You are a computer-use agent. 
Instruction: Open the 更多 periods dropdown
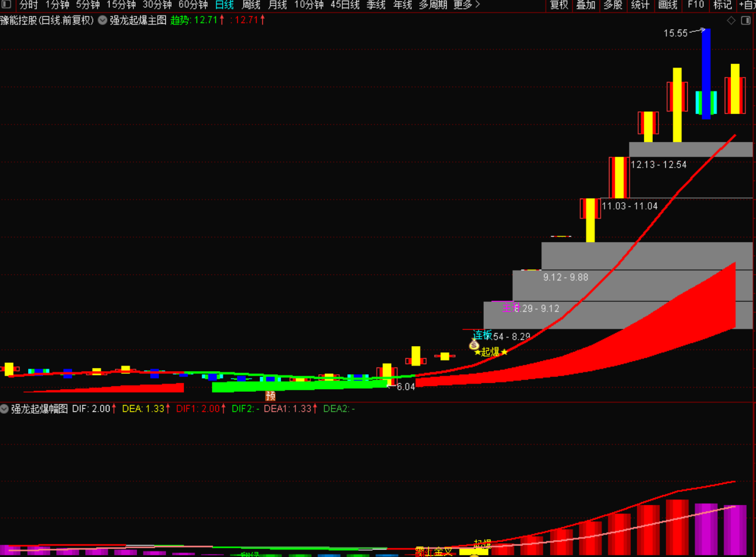tap(466, 5)
